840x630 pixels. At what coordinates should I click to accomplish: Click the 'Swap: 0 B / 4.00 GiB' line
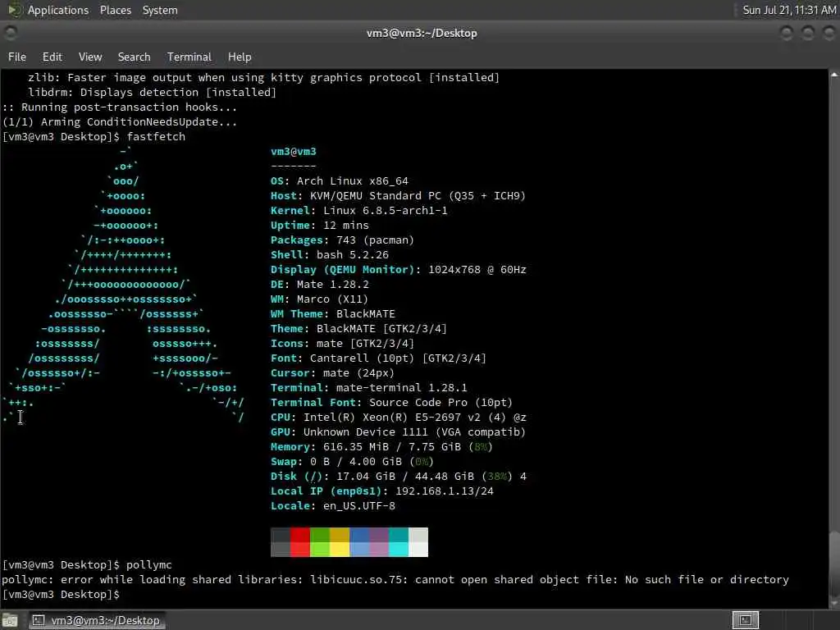(x=352, y=462)
